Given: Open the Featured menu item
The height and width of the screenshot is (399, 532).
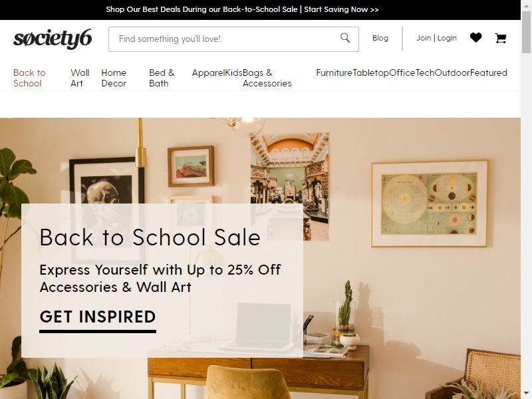Looking at the screenshot, I should click(489, 72).
